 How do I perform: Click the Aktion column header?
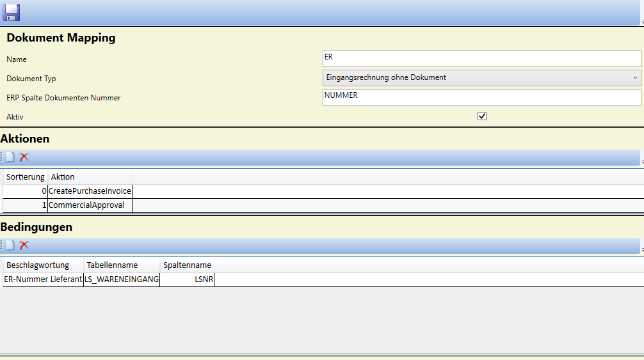coord(63,176)
